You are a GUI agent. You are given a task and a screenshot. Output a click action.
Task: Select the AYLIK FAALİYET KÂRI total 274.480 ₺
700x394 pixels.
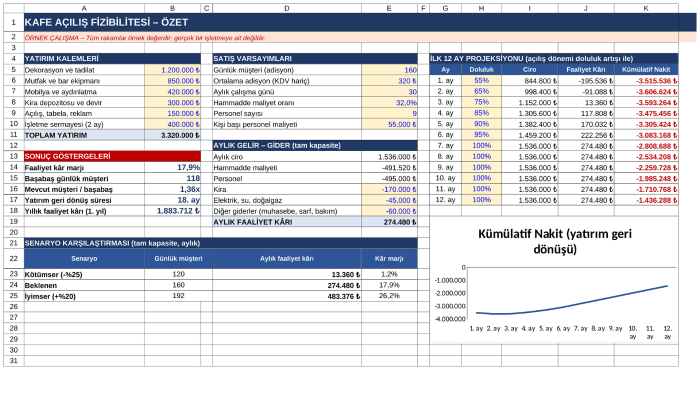point(389,222)
